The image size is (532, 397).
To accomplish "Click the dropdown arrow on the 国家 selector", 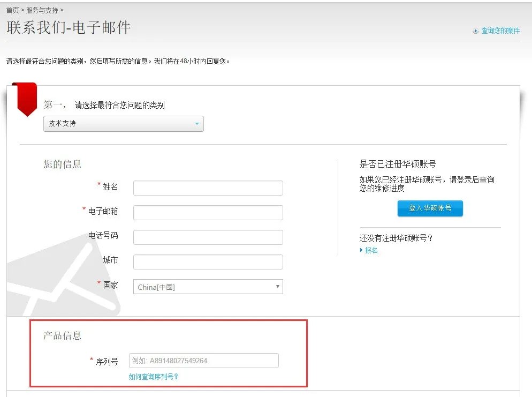I will click(x=278, y=287).
